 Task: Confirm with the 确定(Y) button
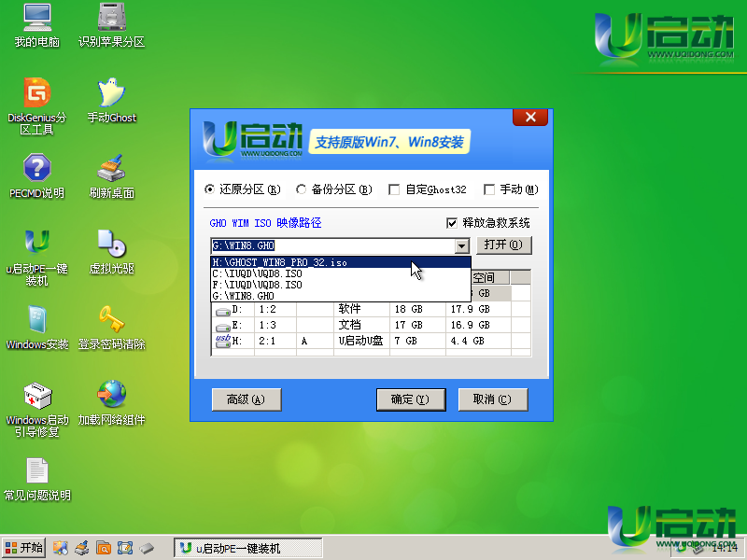(x=411, y=399)
